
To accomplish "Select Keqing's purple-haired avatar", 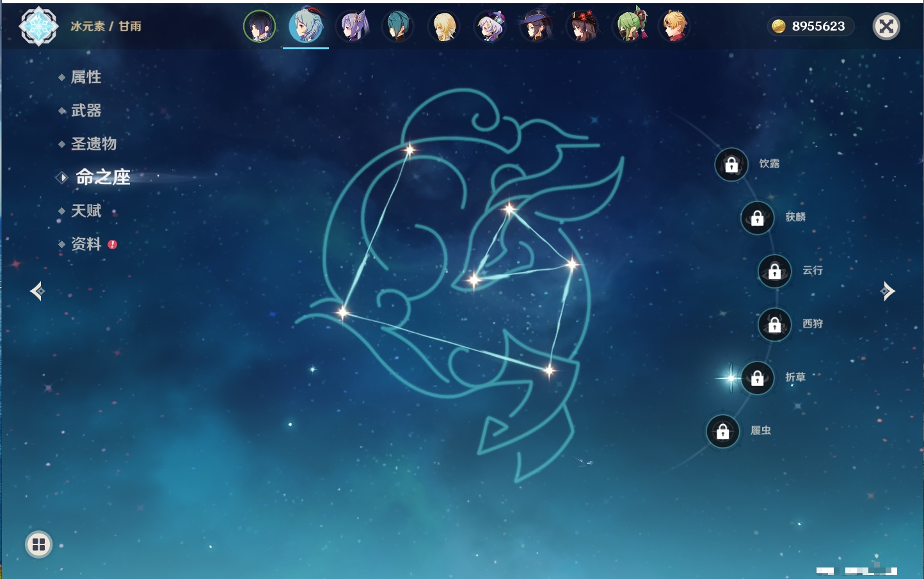I will [x=352, y=27].
